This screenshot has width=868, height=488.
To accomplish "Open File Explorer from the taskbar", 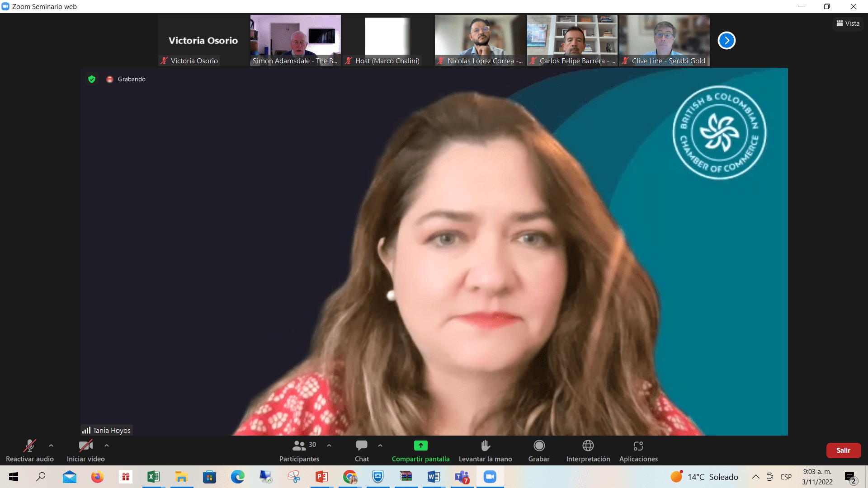I will coord(181,477).
